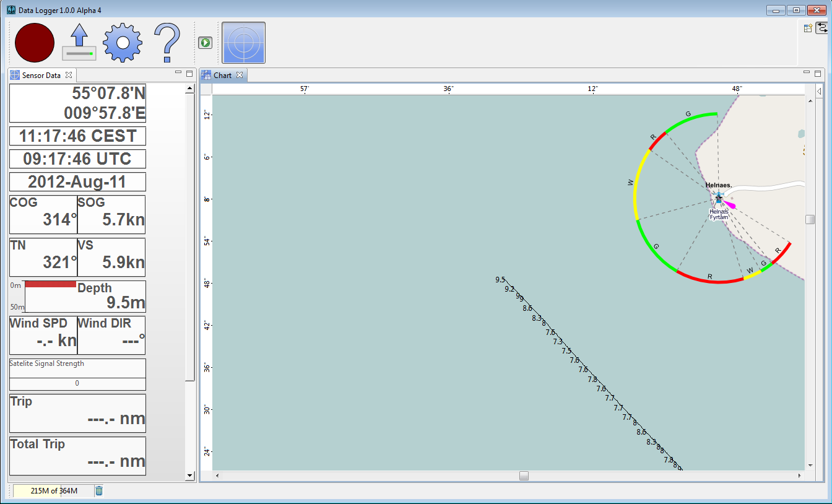Screen dimensions: 832x504
Task: Open help with the question mark icon
Action: [x=167, y=43]
